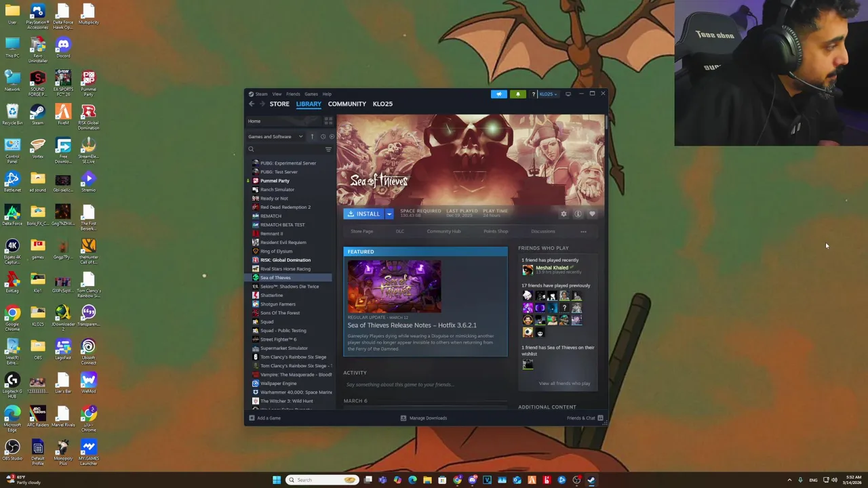The image size is (868, 488).
Task: Go back with the left arrow
Action: 252,104
